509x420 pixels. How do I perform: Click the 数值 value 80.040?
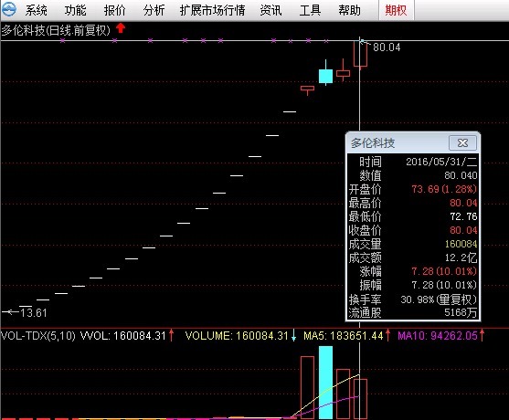[x=461, y=175]
